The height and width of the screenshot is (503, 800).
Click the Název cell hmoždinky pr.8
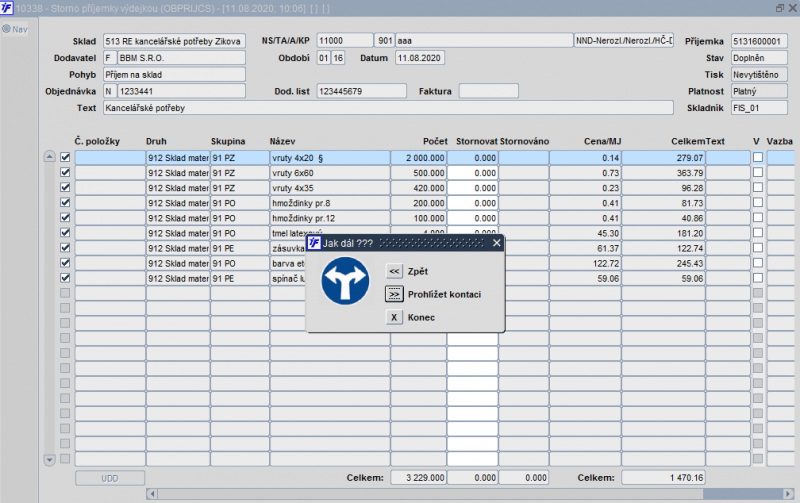[330, 203]
